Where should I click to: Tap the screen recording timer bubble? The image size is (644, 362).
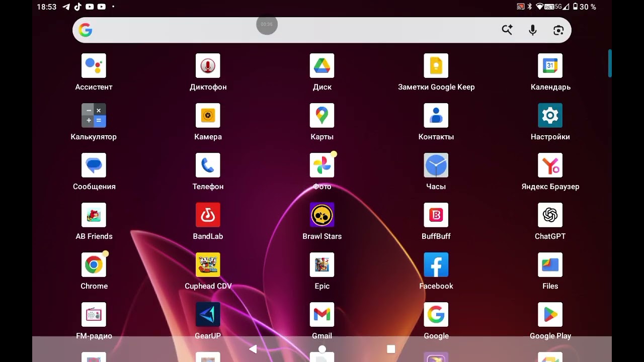click(x=267, y=24)
